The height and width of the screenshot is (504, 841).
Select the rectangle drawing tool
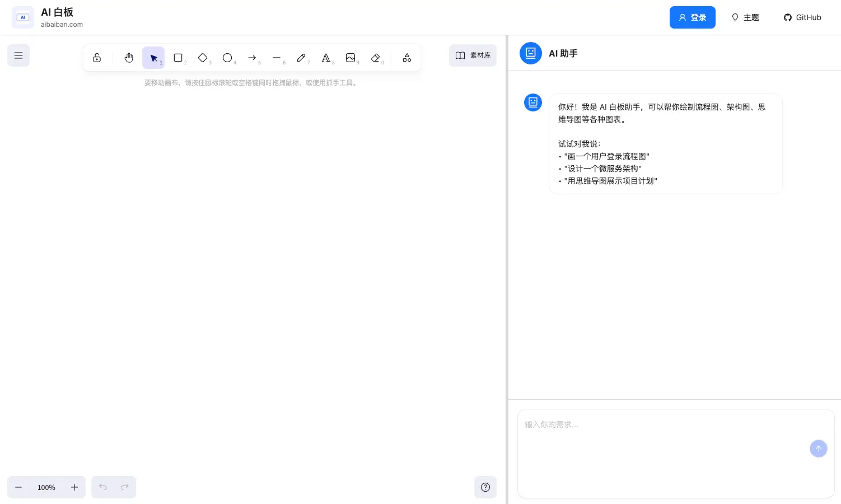[178, 58]
